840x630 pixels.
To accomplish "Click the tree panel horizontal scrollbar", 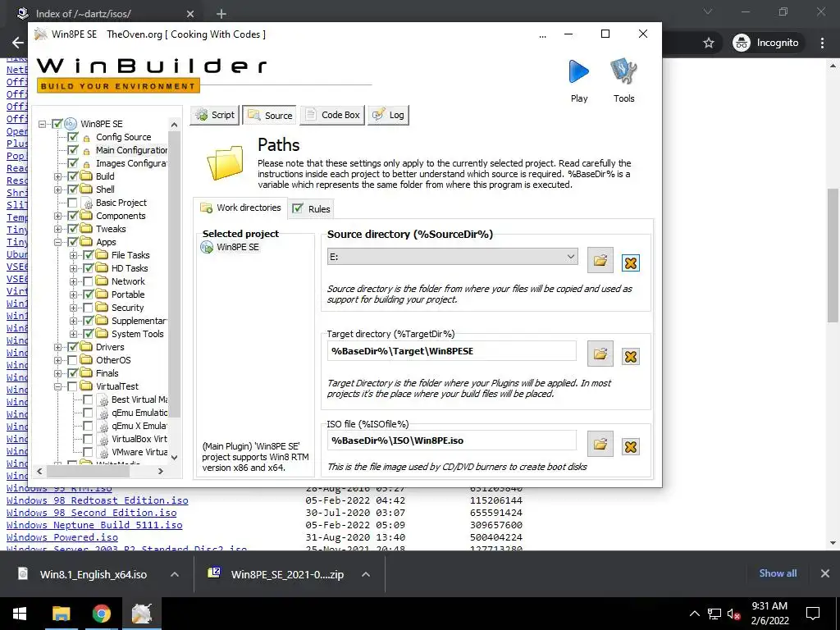I will 89,471.
